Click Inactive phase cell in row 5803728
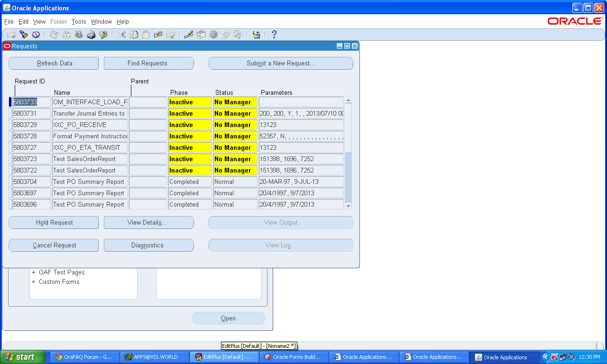The image size is (607, 364). pos(190,136)
